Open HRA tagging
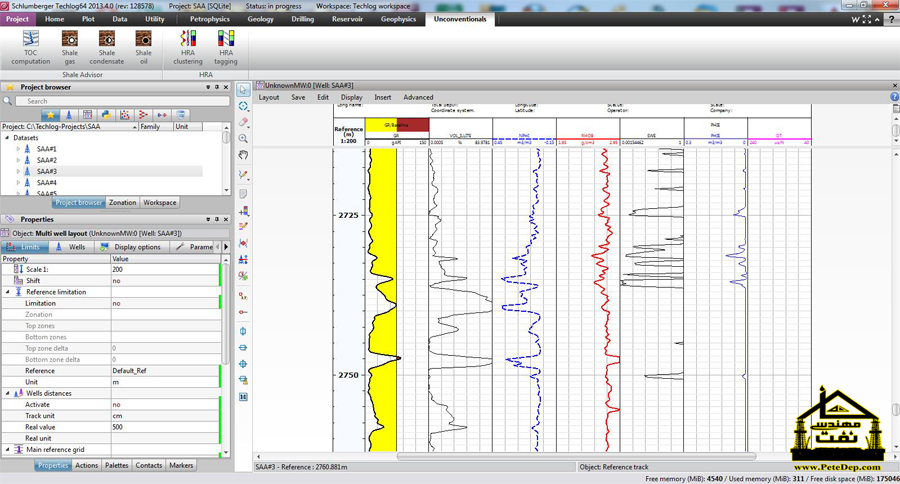The height and width of the screenshot is (484, 900). point(226,47)
